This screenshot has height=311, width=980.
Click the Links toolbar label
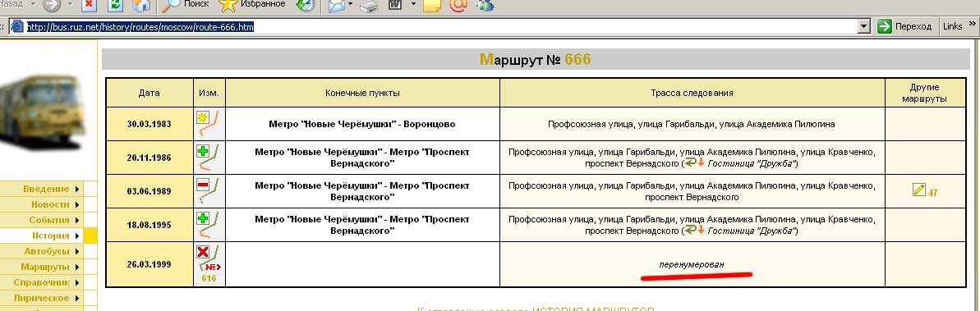point(953,26)
